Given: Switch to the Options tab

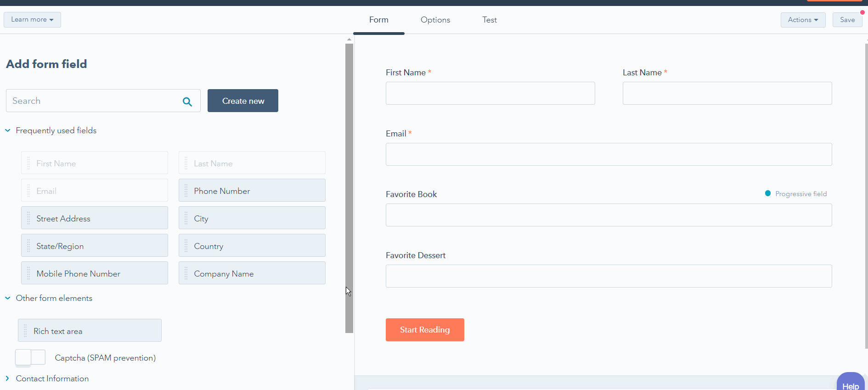Looking at the screenshot, I should click(x=435, y=20).
